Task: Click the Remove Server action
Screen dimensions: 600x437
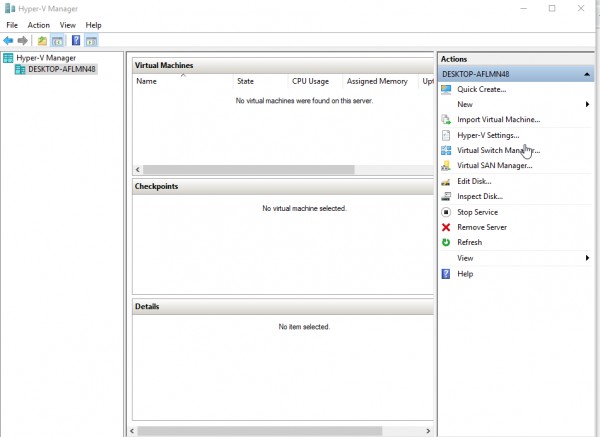Action: click(482, 227)
